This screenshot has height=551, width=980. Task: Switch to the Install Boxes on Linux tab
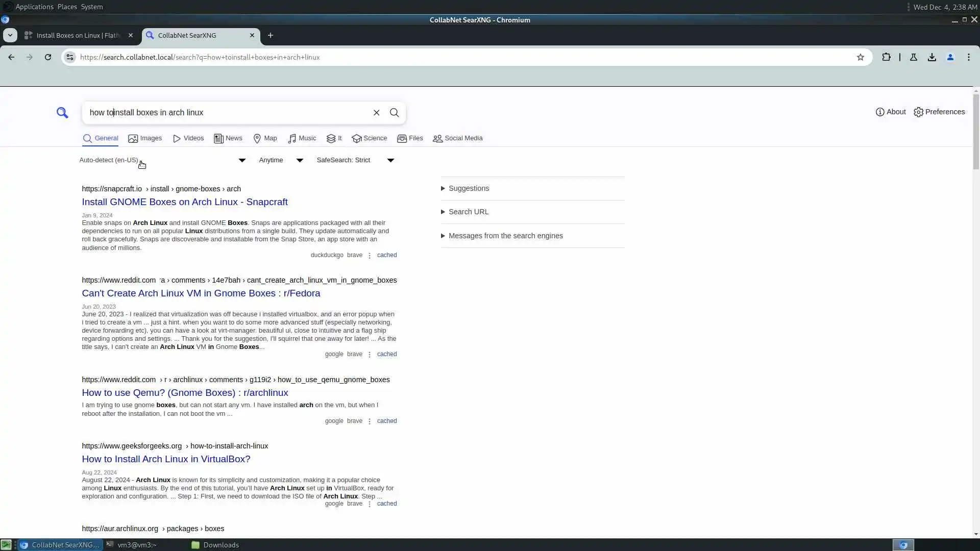pyautogui.click(x=78, y=35)
